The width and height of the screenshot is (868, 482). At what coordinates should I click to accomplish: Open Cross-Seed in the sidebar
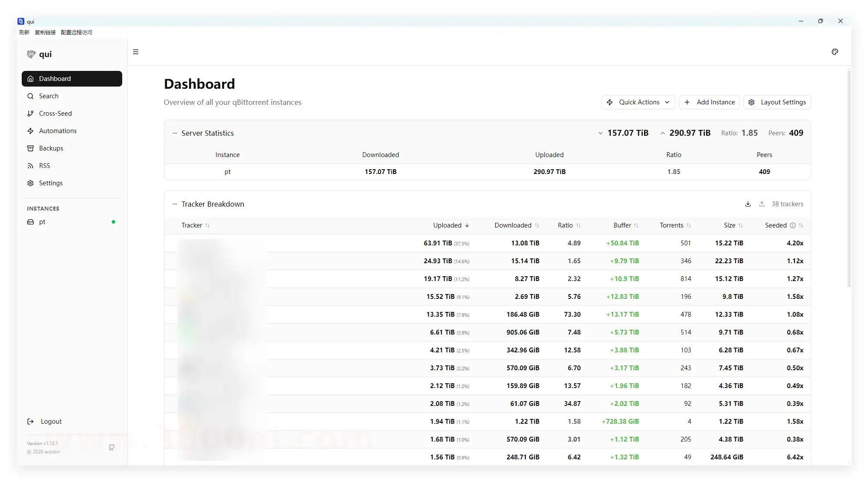pyautogui.click(x=55, y=114)
